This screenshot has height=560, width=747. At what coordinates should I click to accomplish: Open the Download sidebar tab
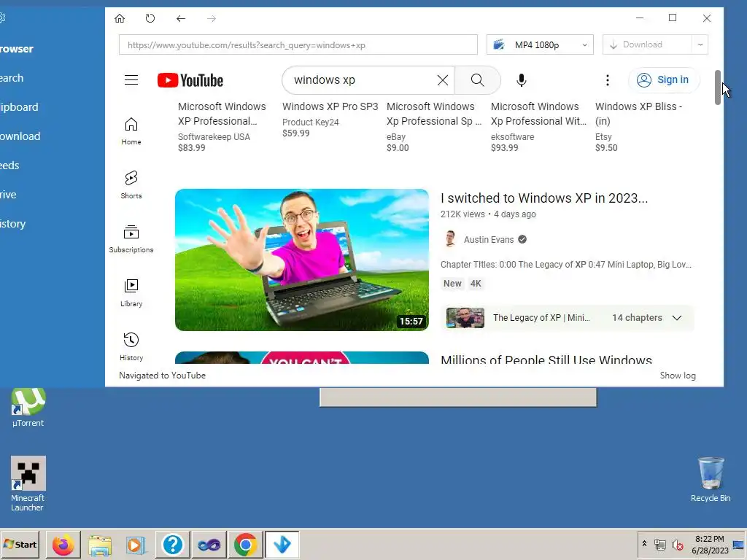[20, 136]
